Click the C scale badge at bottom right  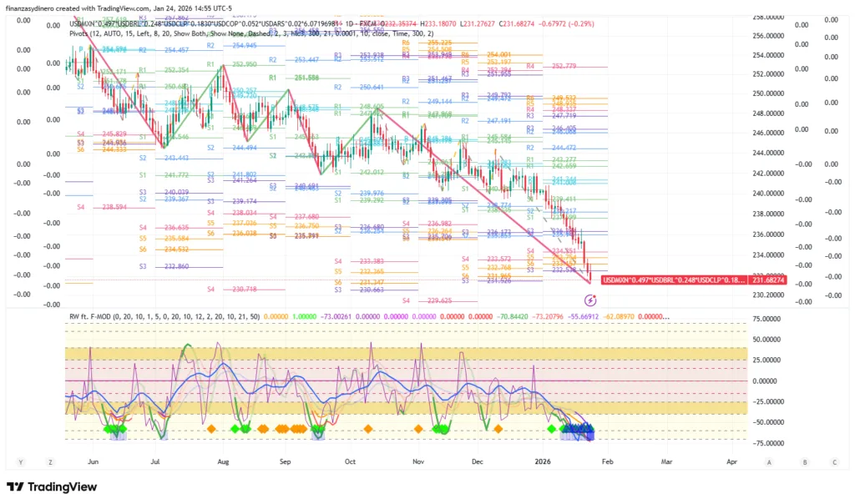pyautogui.click(x=836, y=461)
